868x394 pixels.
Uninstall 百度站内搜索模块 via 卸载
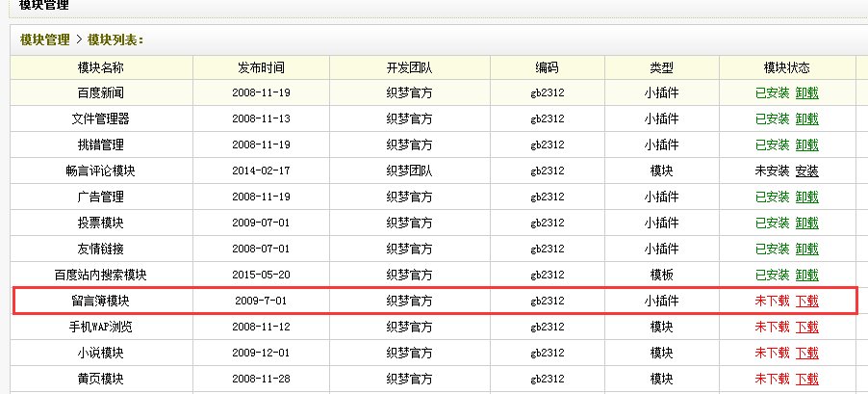[806, 275]
